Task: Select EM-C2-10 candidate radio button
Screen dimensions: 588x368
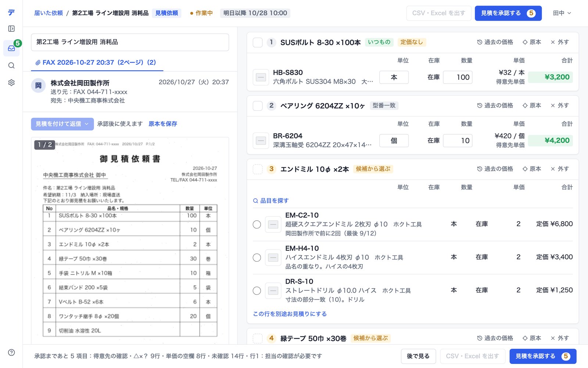Action: 257,224
